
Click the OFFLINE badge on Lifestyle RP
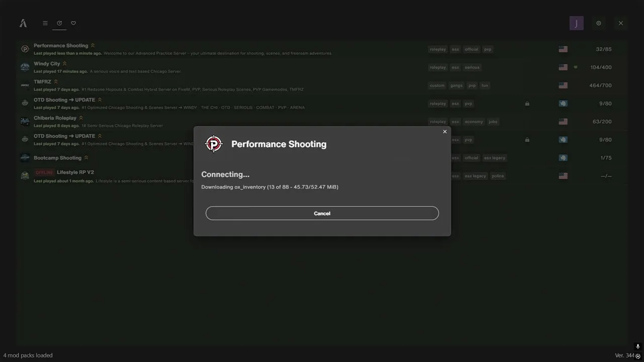[44, 172]
